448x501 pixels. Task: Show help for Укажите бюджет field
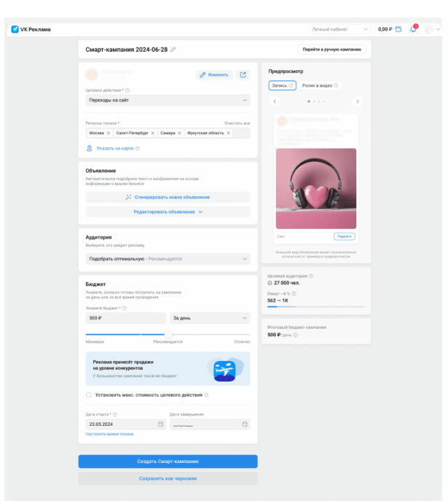tap(125, 308)
